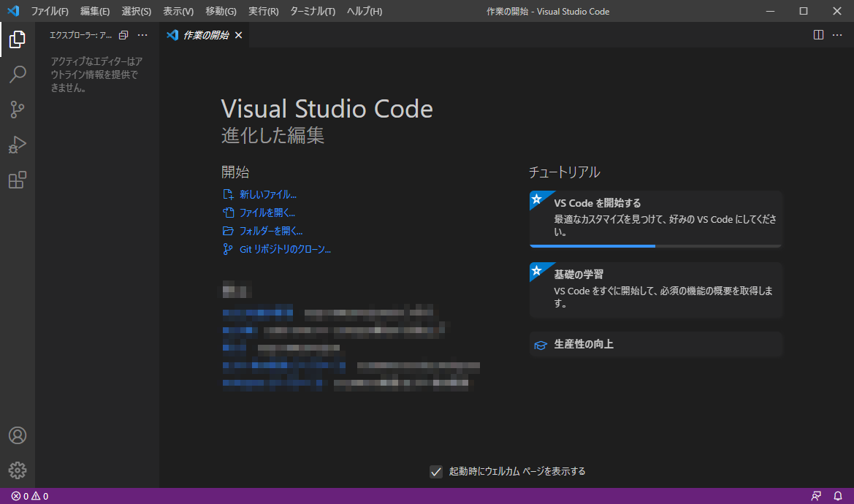The height and width of the screenshot is (504, 854).
Task: Open editor More Actions ellipsis
Action: pos(837,35)
